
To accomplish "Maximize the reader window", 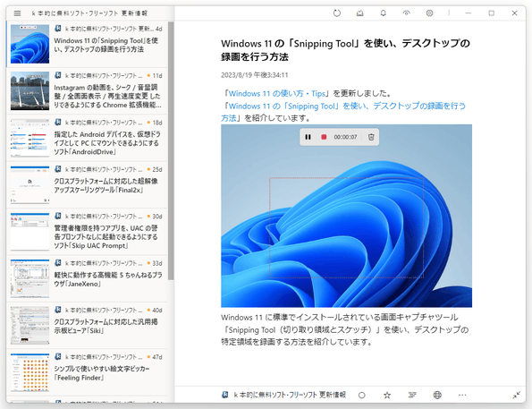I will (491, 13).
